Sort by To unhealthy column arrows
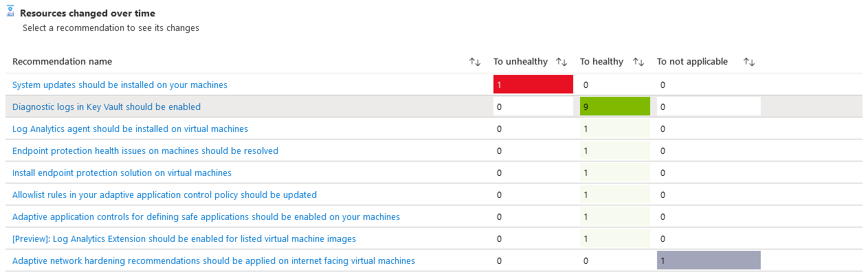The width and height of the screenshot is (868, 279). click(561, 62)
